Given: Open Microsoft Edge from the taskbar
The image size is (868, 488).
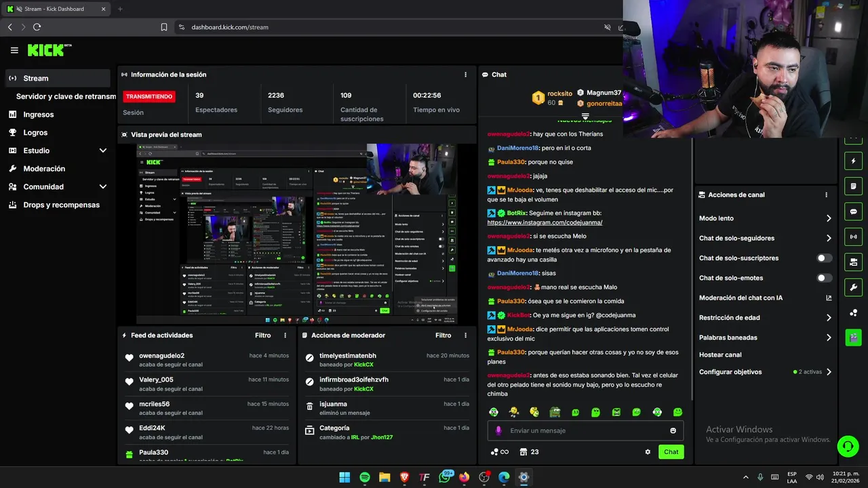Looking at the screenshot, I should [x=504, y=477].
